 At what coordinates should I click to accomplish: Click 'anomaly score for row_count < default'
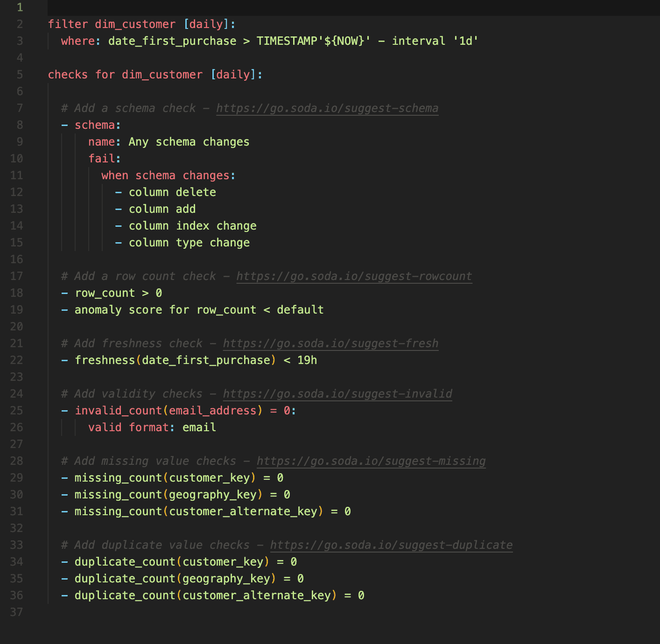point(199,310)
